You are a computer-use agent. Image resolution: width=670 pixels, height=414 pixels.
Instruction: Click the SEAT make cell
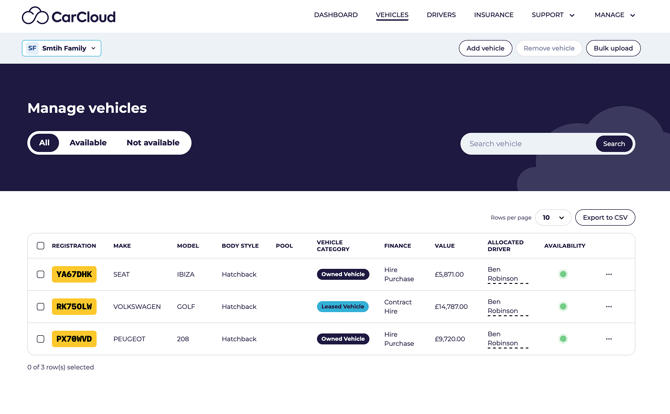[121, 274]
